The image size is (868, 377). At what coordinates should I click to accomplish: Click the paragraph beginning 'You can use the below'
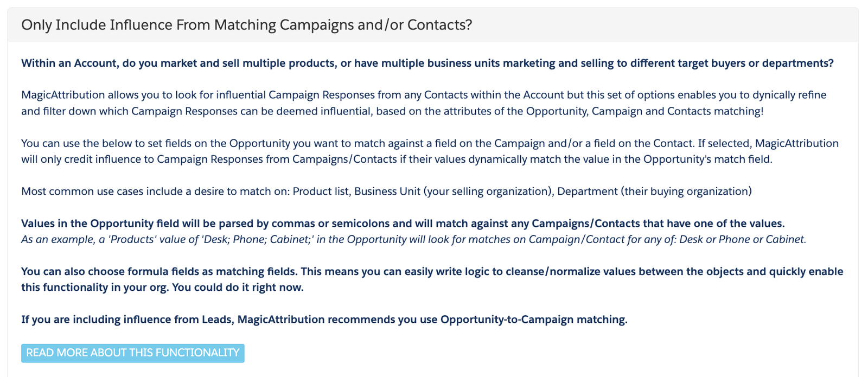tap(430, 151)
